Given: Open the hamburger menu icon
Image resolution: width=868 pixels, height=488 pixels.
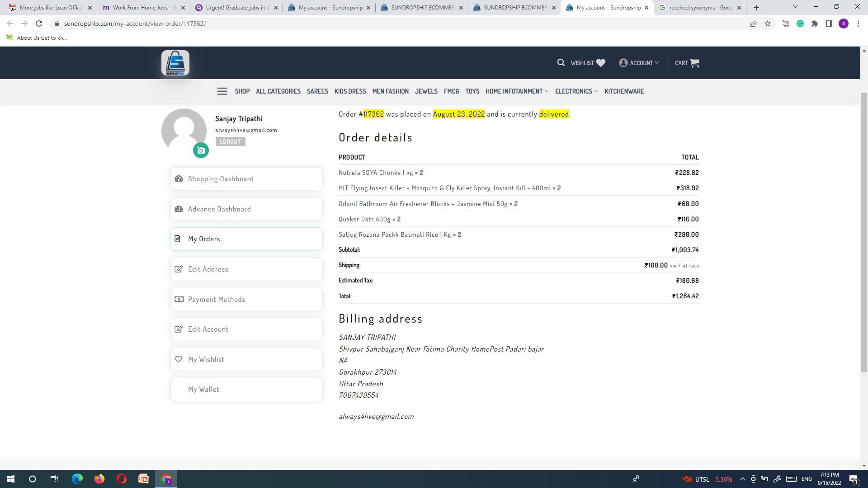Looking at the screenshot, I should click(x=222, y=91).
